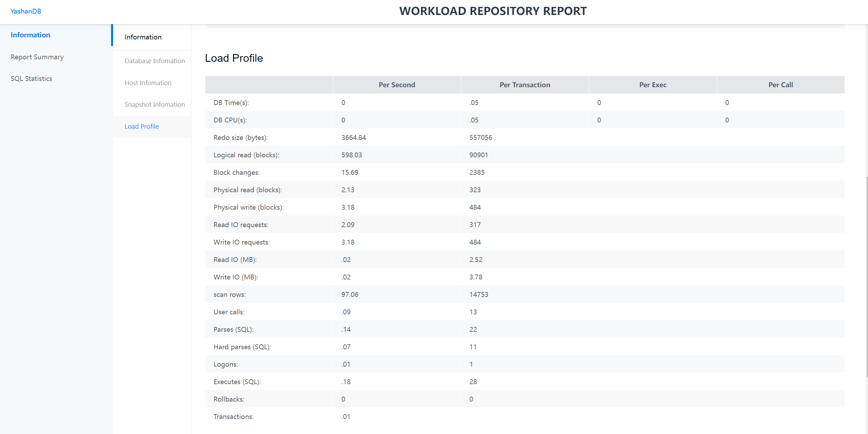Click the Per Transaction column header
Screen dimensions: 868x434
click(x=524, y=85)
